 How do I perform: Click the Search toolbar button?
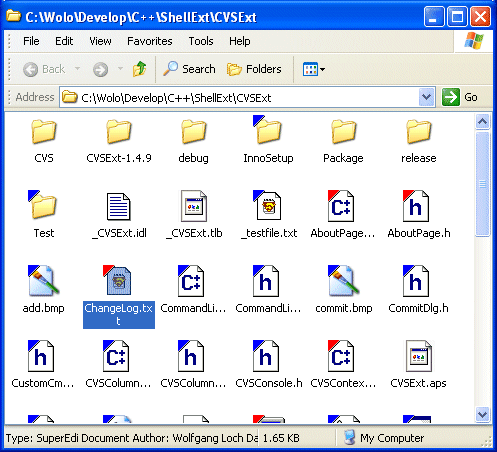(x=189, y=69)
